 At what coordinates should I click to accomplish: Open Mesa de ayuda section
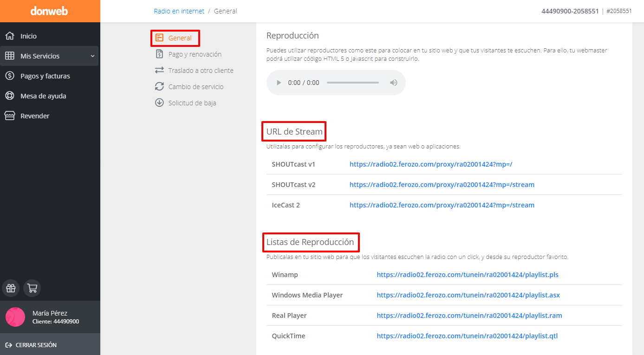point(43,96)
